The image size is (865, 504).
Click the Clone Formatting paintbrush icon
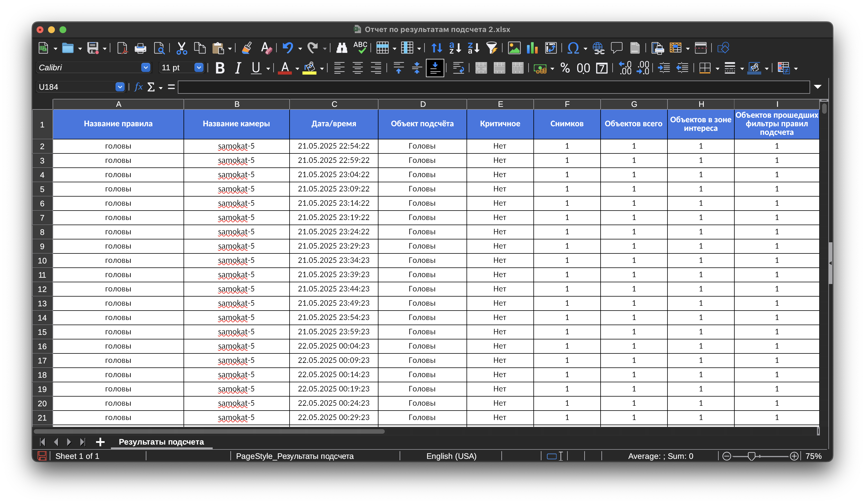[x=247, y=48]
